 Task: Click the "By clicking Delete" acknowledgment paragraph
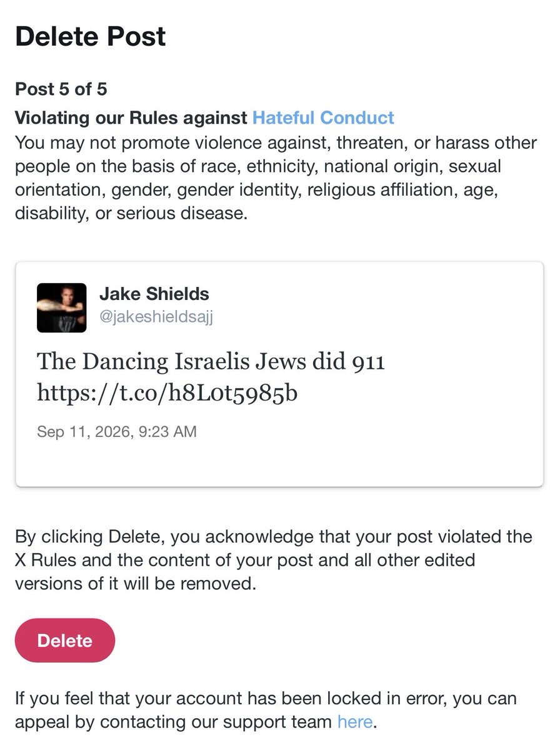tap(274, 561)
